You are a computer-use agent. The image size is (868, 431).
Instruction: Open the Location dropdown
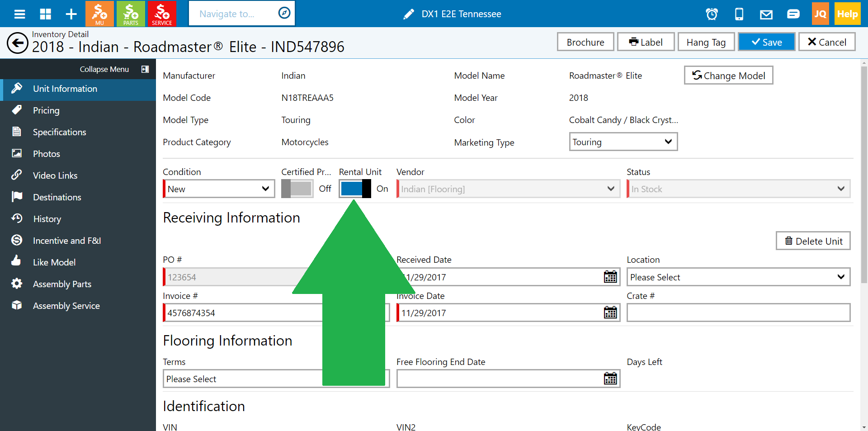tap(738, 277)
